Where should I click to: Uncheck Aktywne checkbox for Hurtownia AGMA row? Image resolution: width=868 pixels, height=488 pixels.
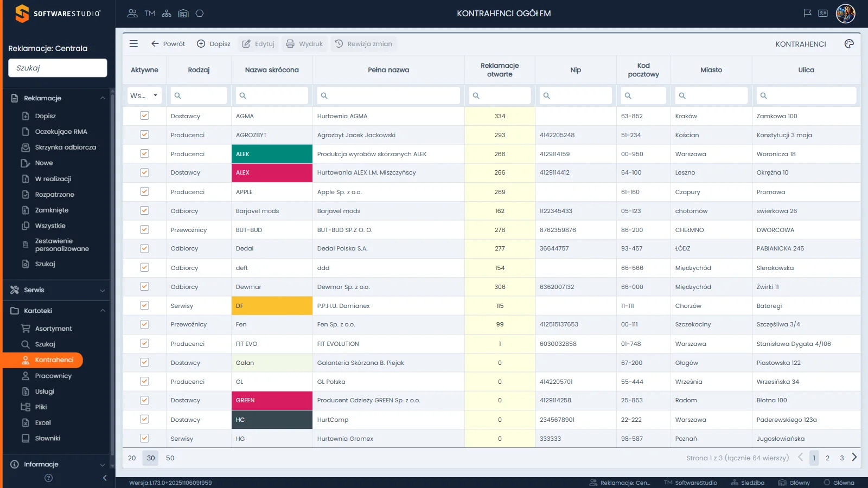(x=144, y=115)
